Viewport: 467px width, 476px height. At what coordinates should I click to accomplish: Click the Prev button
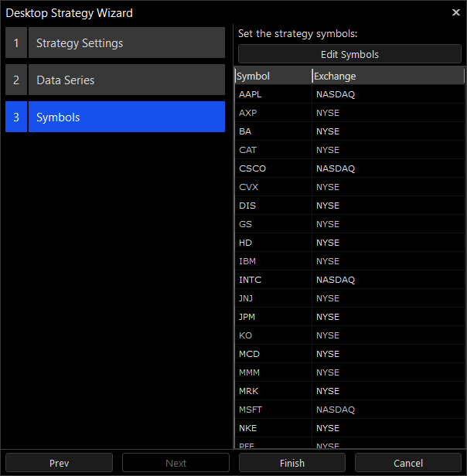60,463
